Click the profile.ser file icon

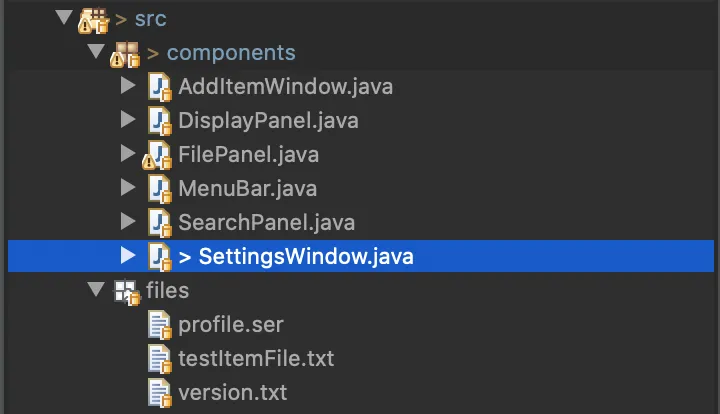[x=159, y=325]
